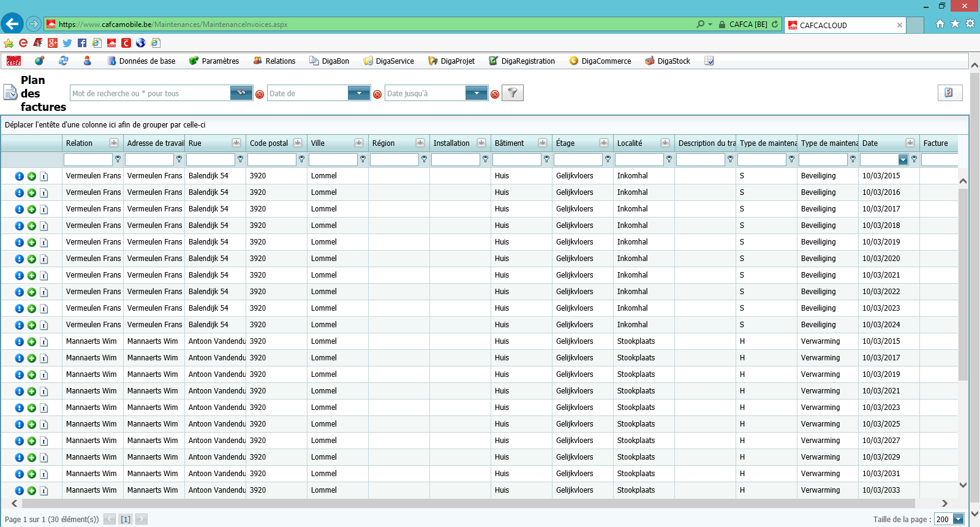Open the DigaService menu
This screenshot has width=980, height=527.
[388, 61]
